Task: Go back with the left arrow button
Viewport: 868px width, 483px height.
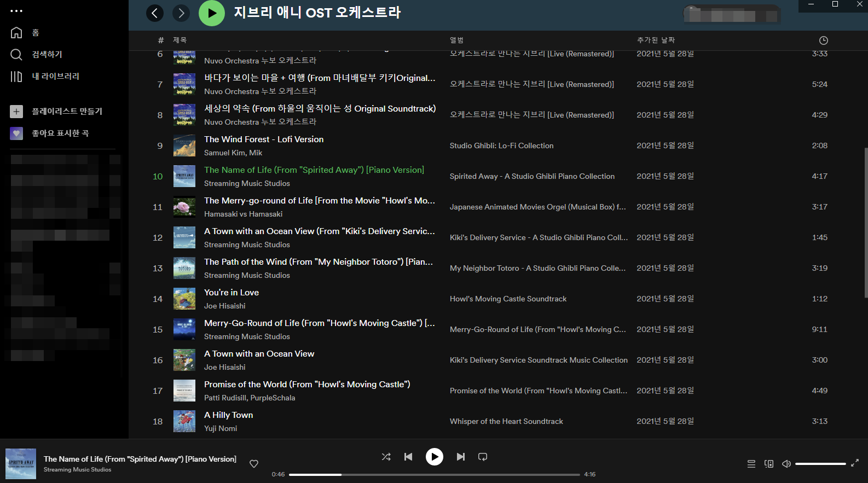Action: point(155,13)
